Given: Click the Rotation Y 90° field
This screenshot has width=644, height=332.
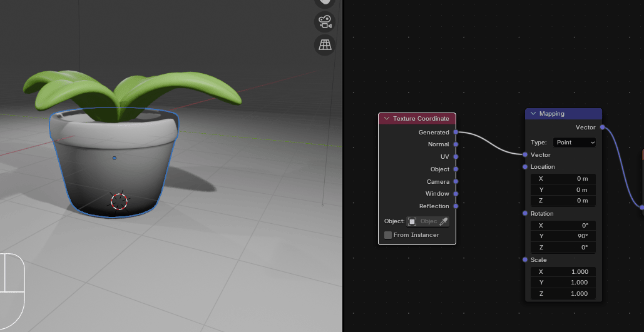Looking at the screenshot, I should pos(563,236).
